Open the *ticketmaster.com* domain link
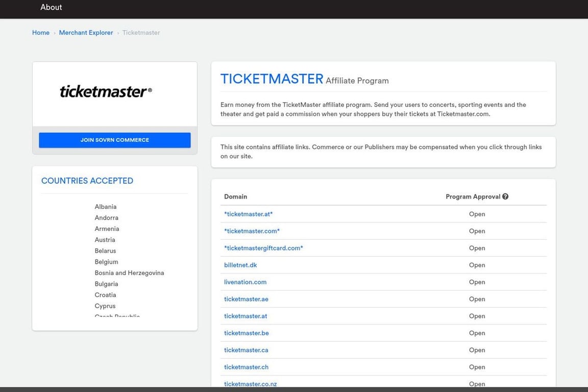The image size is (588, 392). point(252,231)
